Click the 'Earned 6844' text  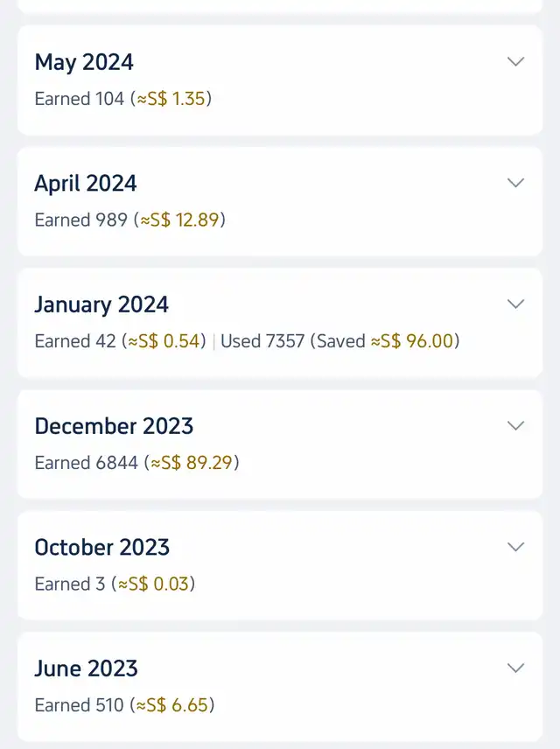[86, 463]
